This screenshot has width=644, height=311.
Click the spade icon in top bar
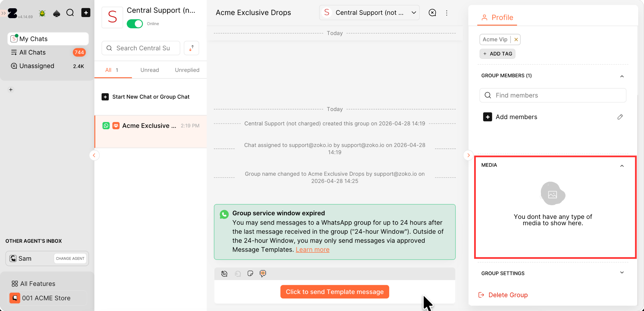coord(56,13)
